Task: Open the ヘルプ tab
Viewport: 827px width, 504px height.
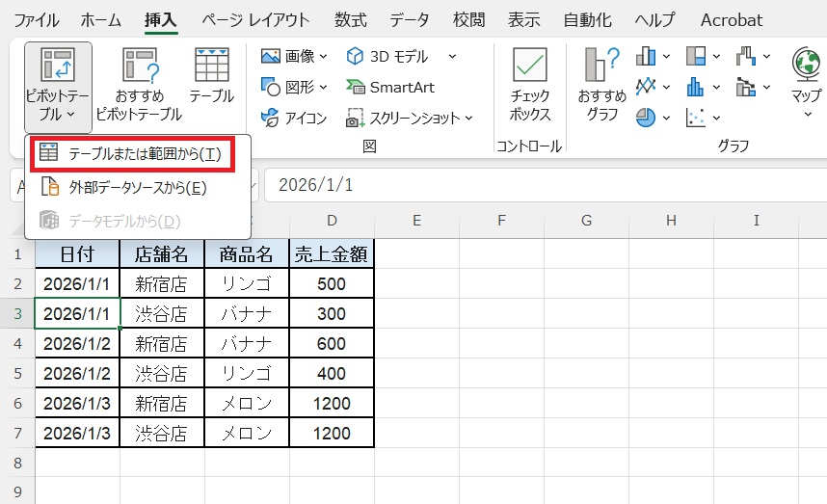Action: 654,20
